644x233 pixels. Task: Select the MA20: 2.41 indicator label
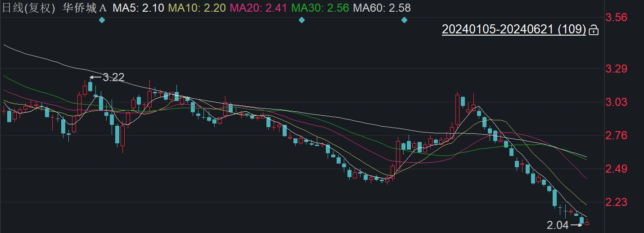(x=260, y=8)
